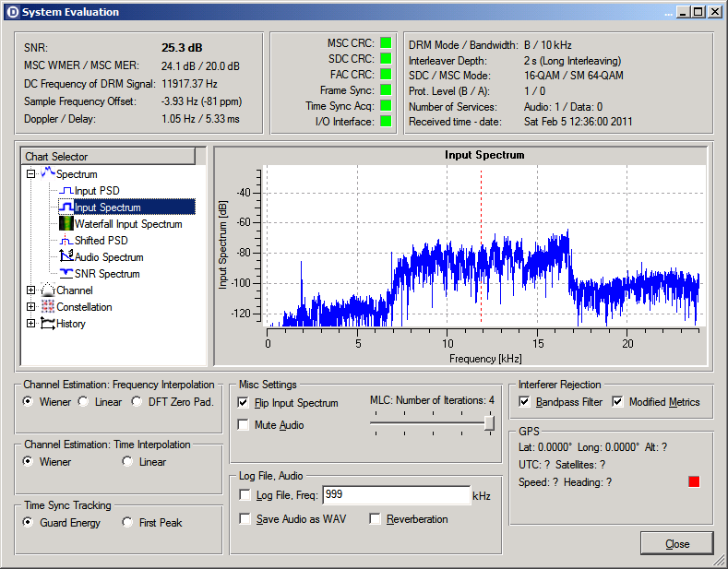Select the SNR Spectrum icon
The width and height of the screenshot is (728, 569).
tap(66, 274)
